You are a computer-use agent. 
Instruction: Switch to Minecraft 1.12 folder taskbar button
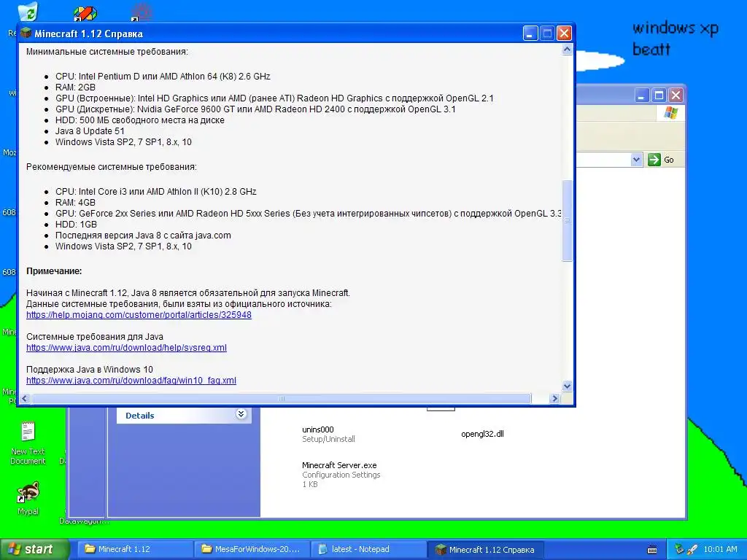coord(135,549)
